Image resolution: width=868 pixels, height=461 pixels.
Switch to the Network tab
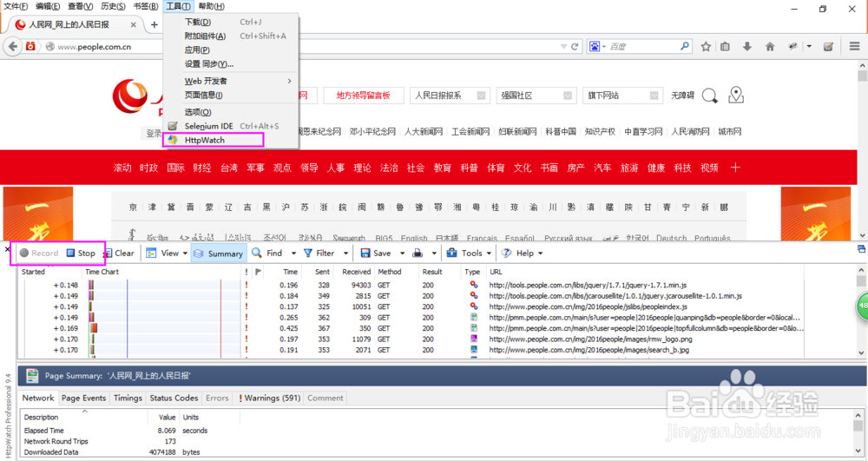point(38,398)
